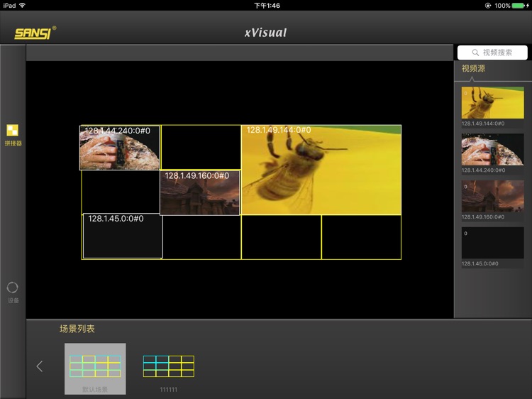Click source label 128.1.45.0:0#0 in sidebar list
The width and height of the screenshot is (532, 399).
(x=480, y=263)
